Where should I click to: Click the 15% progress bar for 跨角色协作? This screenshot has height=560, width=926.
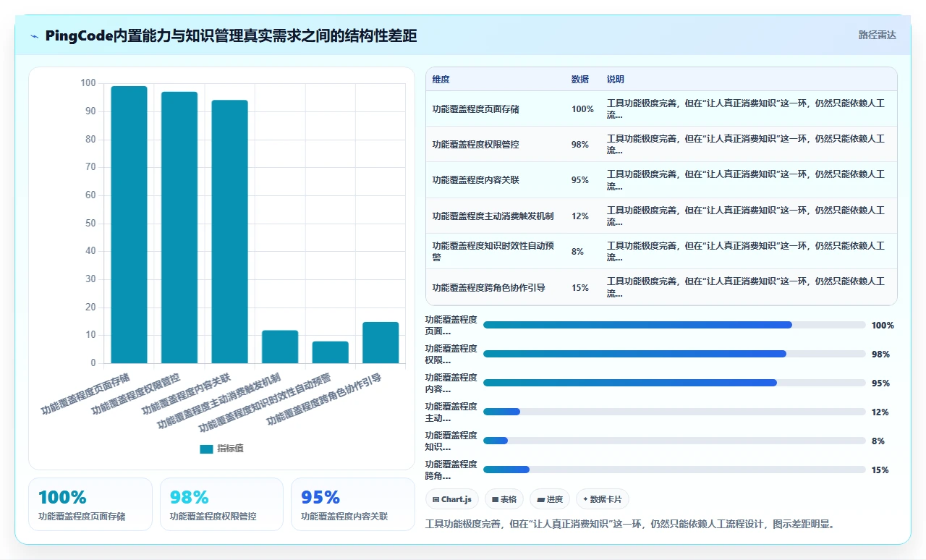tap(674, 470)
